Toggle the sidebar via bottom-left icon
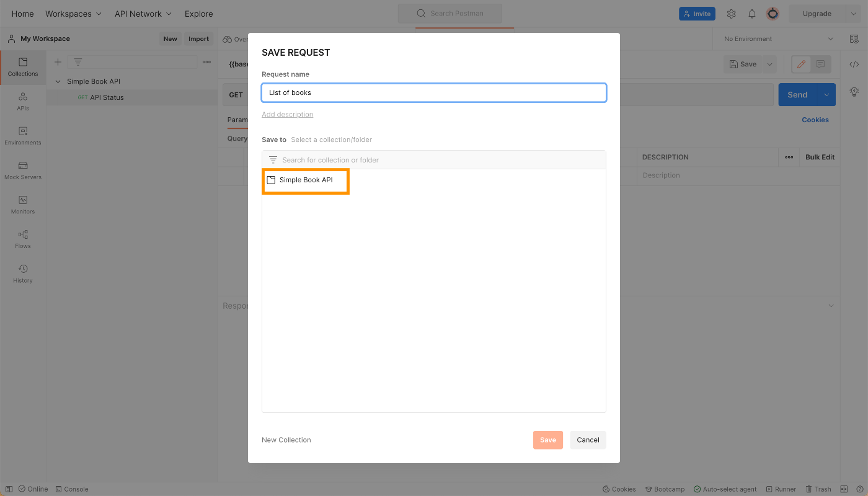 (9, 489)
